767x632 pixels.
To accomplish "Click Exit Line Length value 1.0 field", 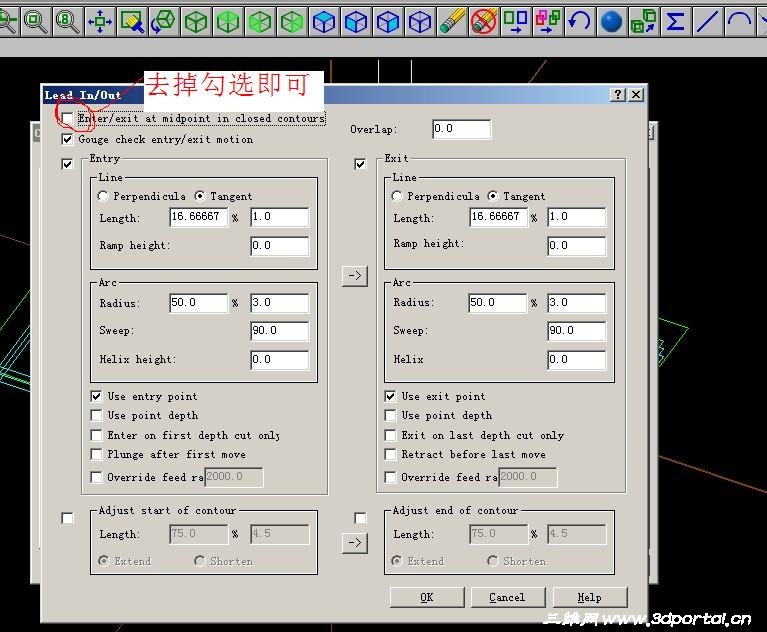I will (577, 217).
